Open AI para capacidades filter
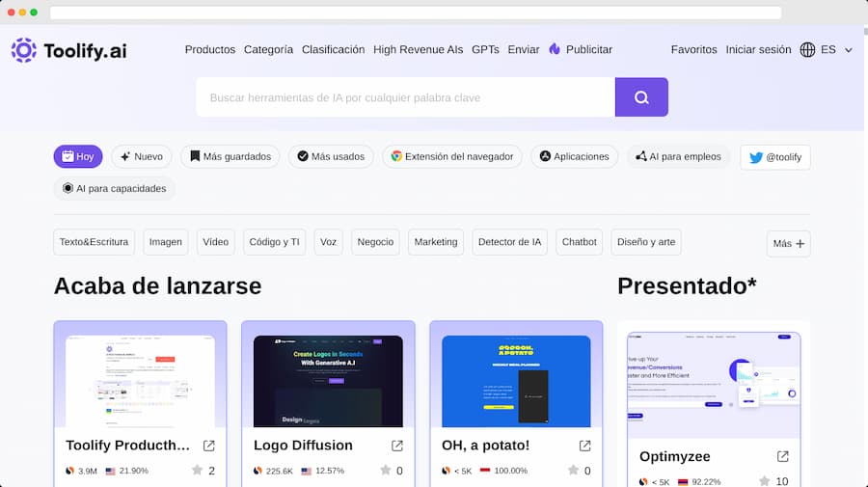This screenshot has width=868, height=487. tap(115, 189)
